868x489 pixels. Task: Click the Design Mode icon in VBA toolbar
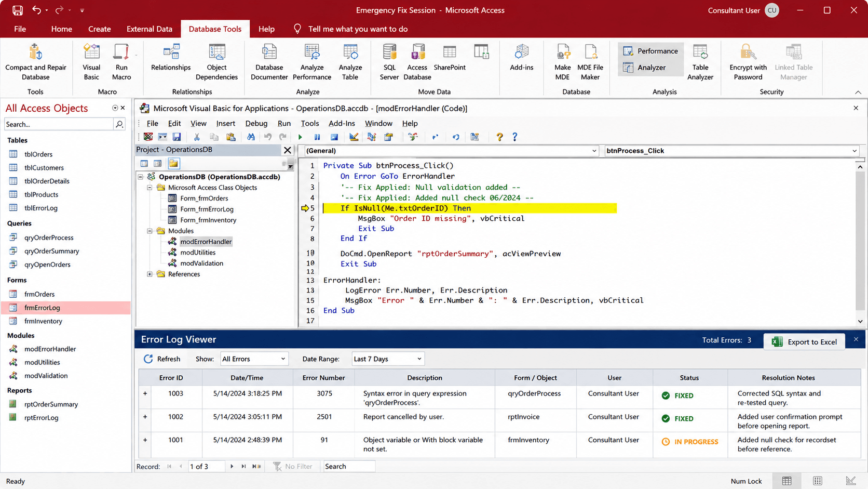[x=354, y=137]
